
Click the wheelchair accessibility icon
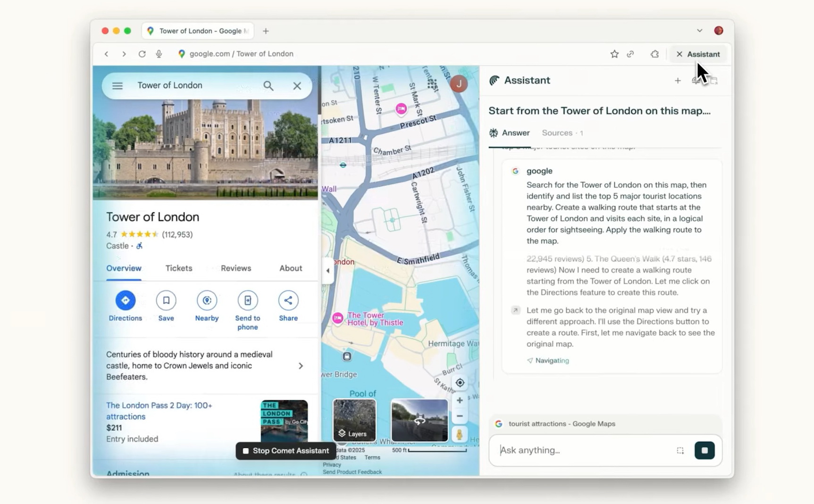click(x=139, y=246)
